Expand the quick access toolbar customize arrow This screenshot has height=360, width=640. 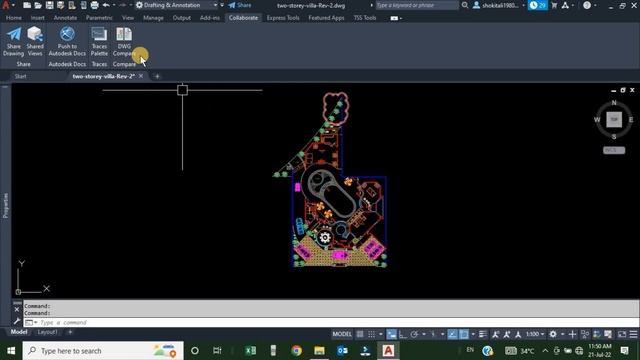222,5
